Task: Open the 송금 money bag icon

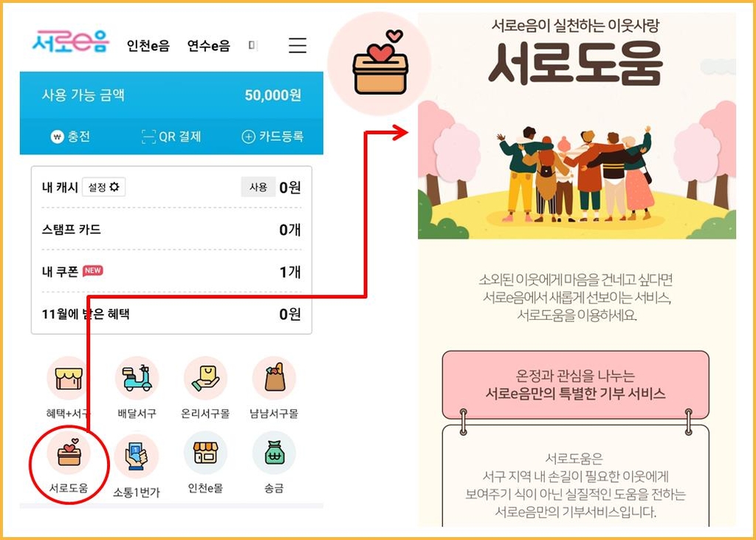Action: pyautogui.click(x=274, y=453)
